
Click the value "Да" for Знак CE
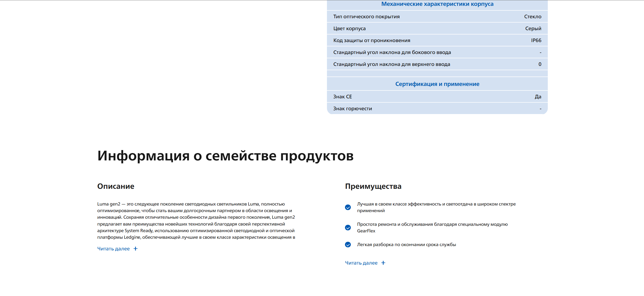tap(538, 97)
